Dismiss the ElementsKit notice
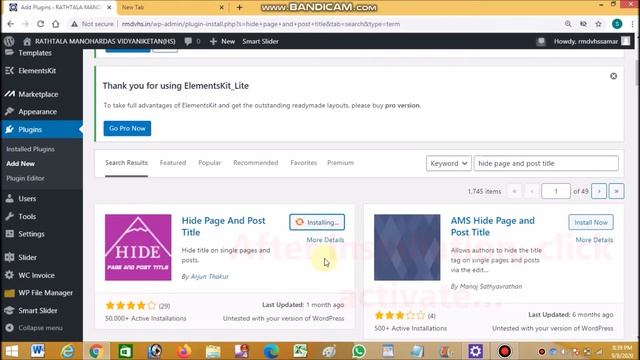 613,76
